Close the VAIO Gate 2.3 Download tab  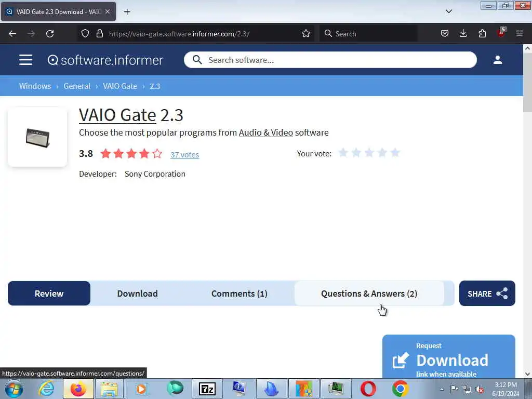pos(107,11)
